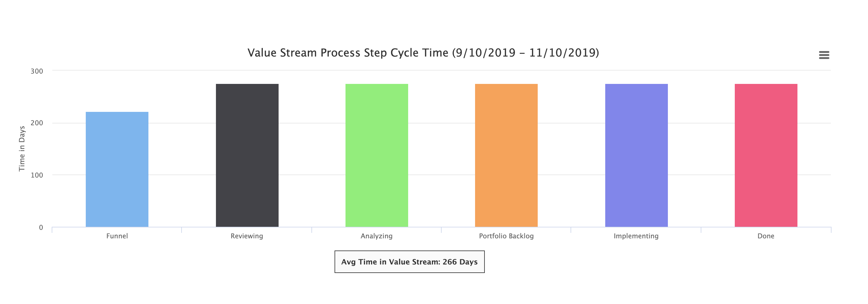Click the Done axis label
This screenshot has width=868, height=304.
[766, 236]
